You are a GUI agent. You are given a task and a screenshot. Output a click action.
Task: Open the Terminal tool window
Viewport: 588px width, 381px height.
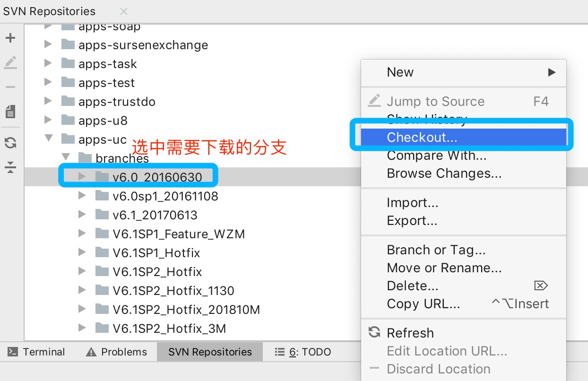pyautogui.click(x=36, y=352)
